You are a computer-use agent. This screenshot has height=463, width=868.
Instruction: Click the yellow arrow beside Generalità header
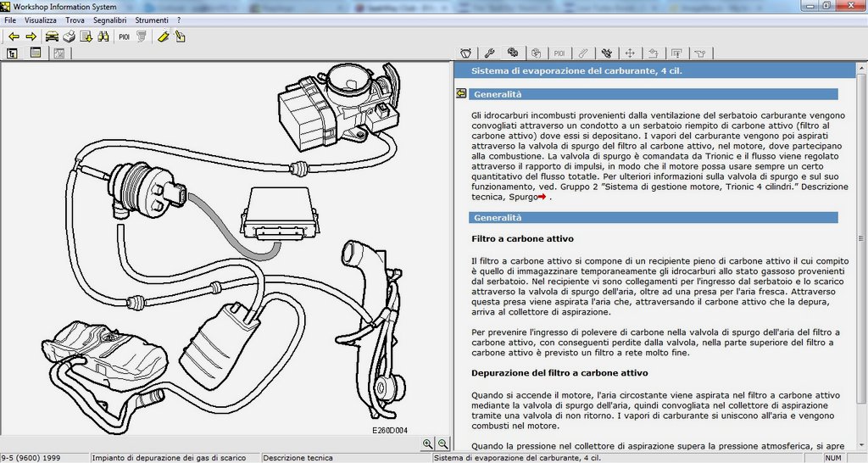(461, 93)
